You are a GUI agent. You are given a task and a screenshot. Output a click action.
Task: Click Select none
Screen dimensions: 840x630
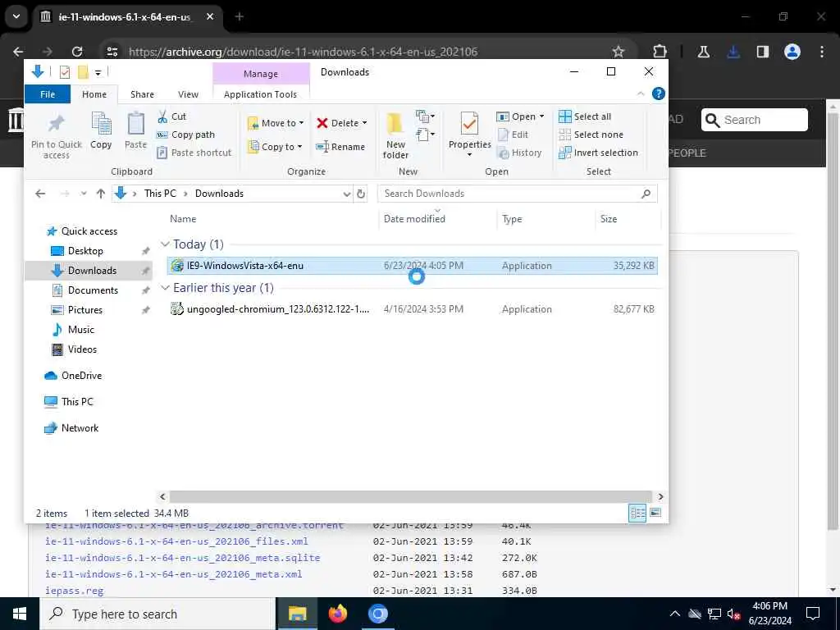pos(591,135)
